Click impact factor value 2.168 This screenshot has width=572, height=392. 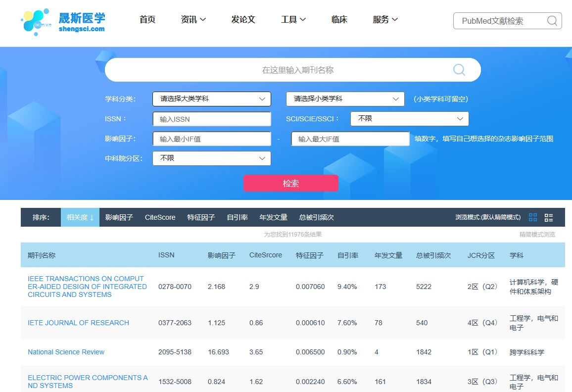click(216, 287)
